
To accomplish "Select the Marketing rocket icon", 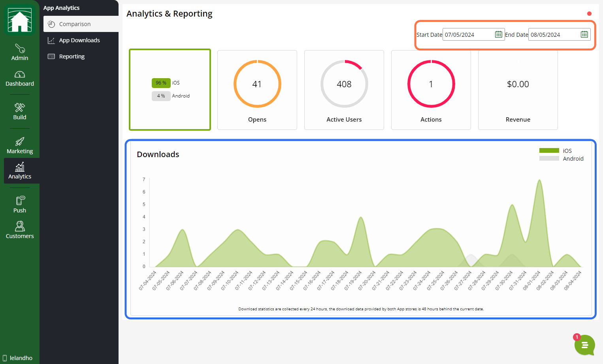I will 20,141.
